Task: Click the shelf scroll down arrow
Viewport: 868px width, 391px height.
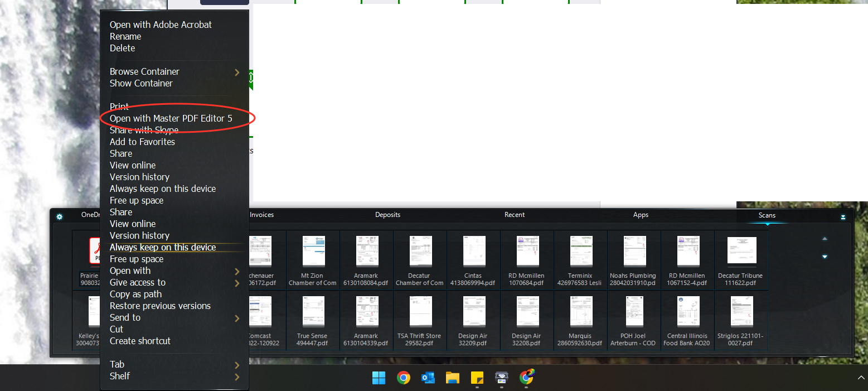Action: (825, 257)
